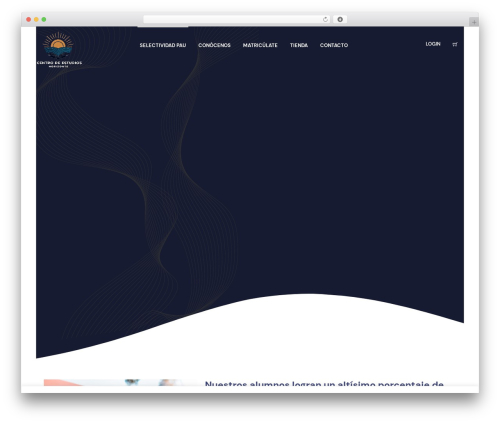The width and height of the screenshot is (500, 423).
Task: Maximize the window with the green button
Action: click(x=44, y=19)
